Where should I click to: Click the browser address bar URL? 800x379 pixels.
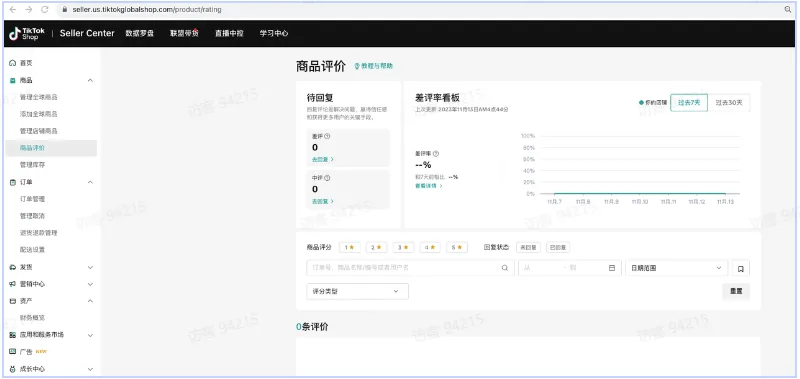click(x=147, y=10)
